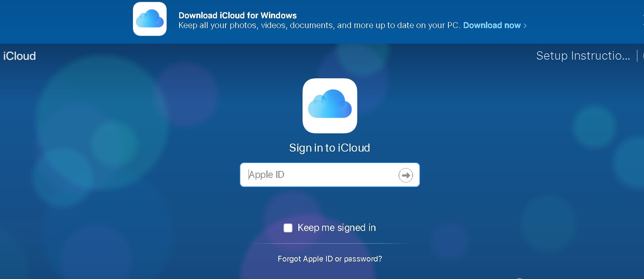This screenshot has height=279, width=644.
Task: Open the Download now link
Action: 495,25
